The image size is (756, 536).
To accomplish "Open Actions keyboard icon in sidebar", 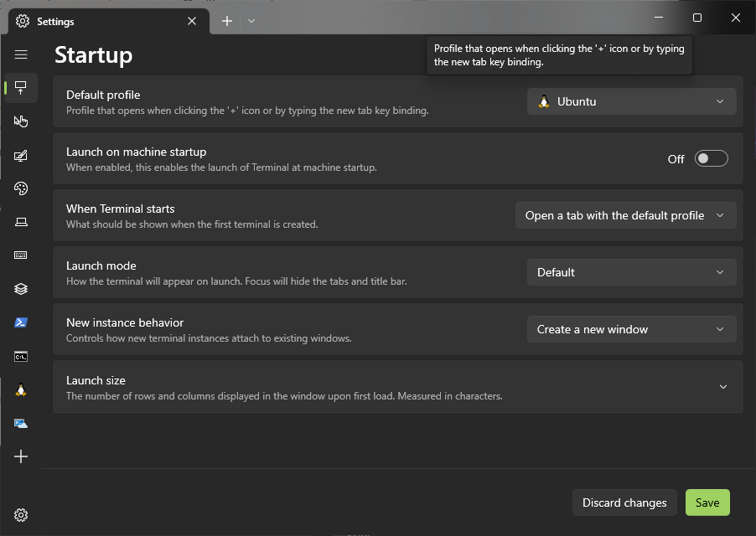I will coord(21,255).
